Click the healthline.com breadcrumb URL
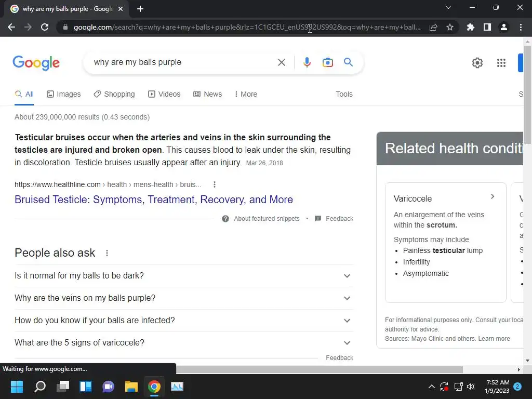 (108, 184)
